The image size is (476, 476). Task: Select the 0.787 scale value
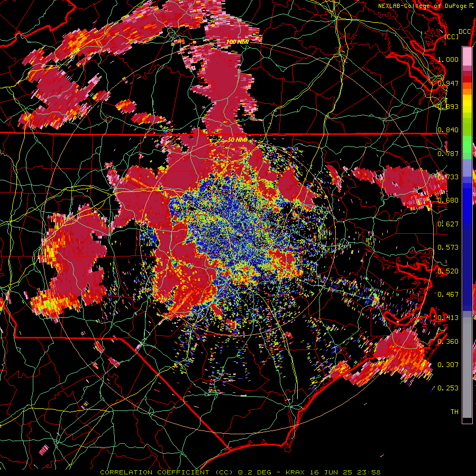pos(448,153)
